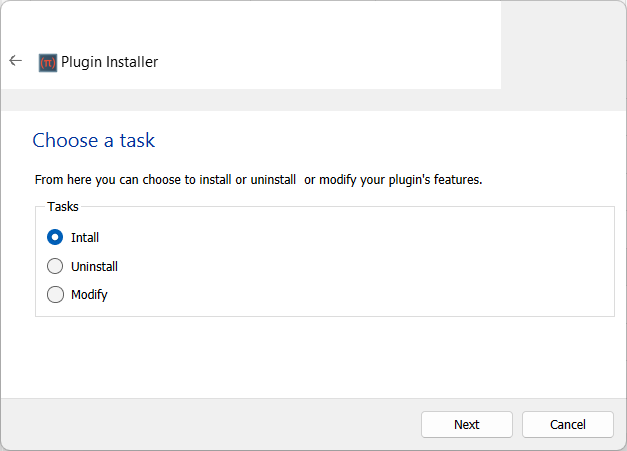Click the Tasks group box label
The height and width of the screenshot is (451, 627).
(x=63, y=207)
